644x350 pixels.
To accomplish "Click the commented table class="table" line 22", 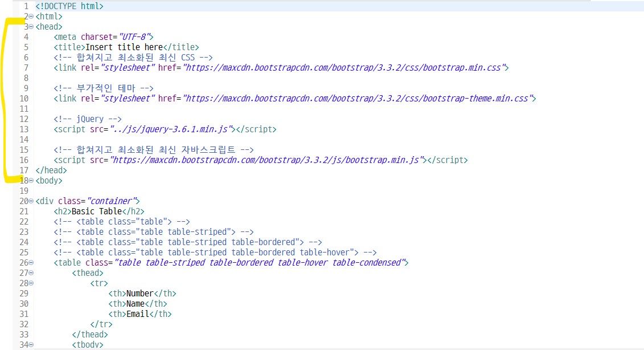I will 122,222.
